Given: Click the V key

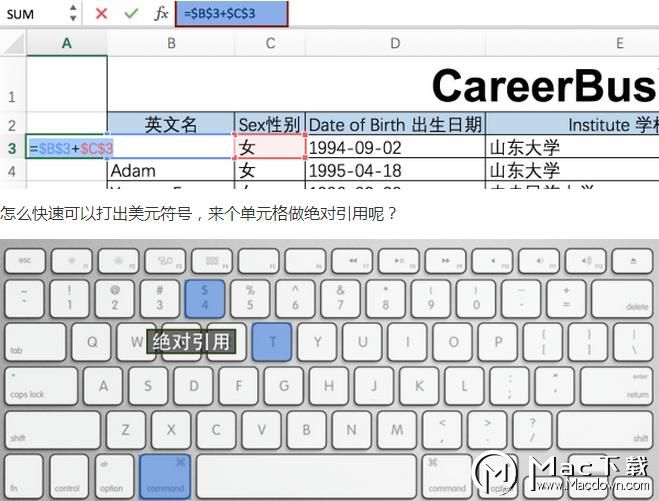Looking at the screenshot, I should pos(261,430).
